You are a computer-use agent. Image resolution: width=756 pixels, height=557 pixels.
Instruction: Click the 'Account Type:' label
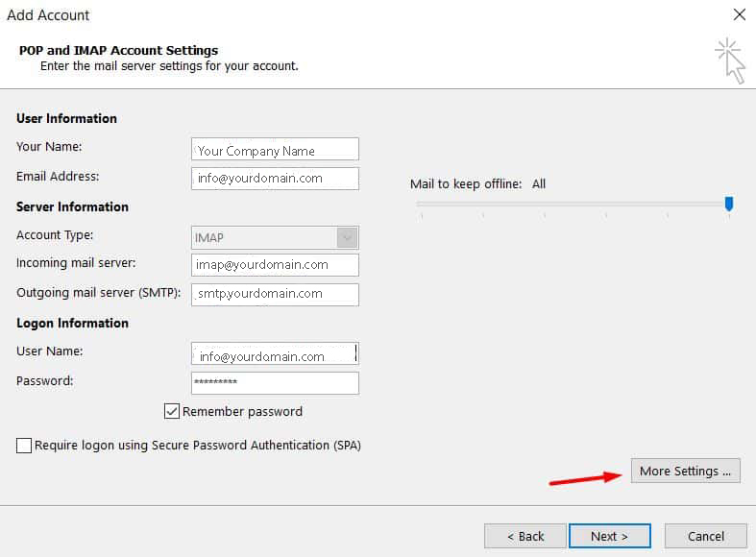tap(55, 235)
